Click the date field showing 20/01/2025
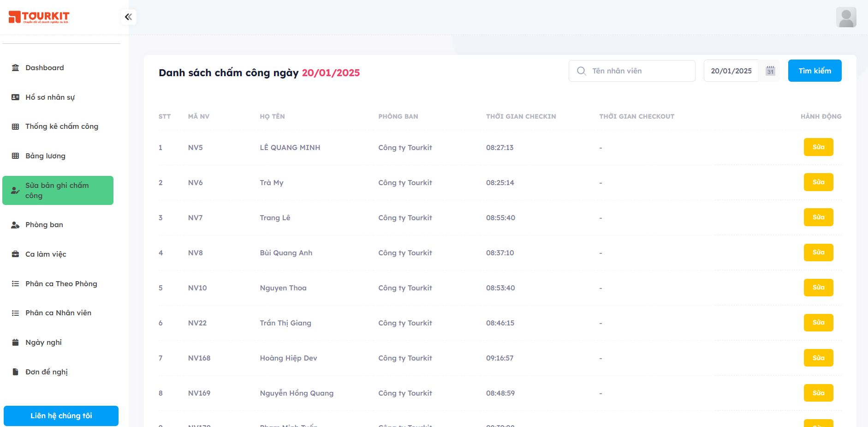This screenshot has height=427, width=868. (x=731, y=71)
